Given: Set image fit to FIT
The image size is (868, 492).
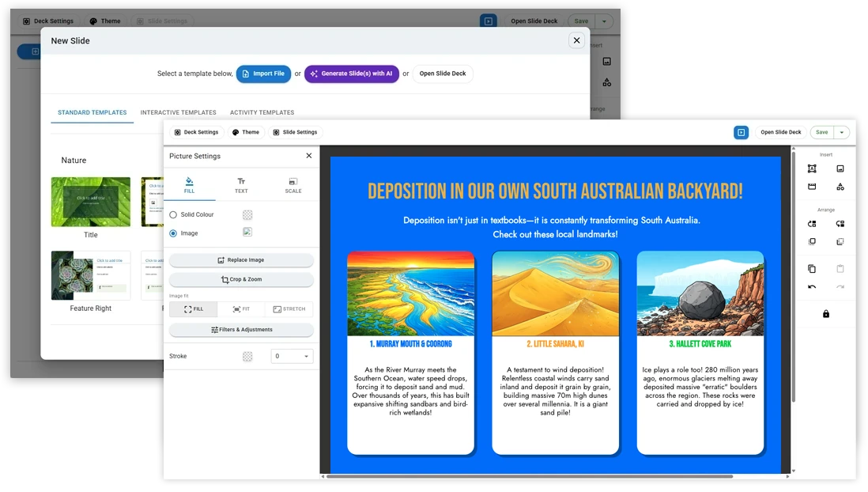Looking at the screenshot, I should (241, 309).
